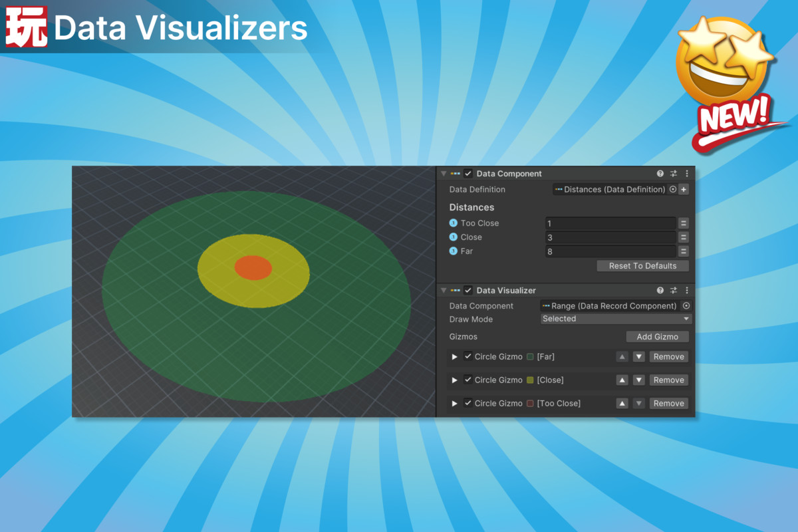Expand the [Close] Circle Gizmo entry
The width and height of the screenshot is (798, 532).
tap(455, 380)
